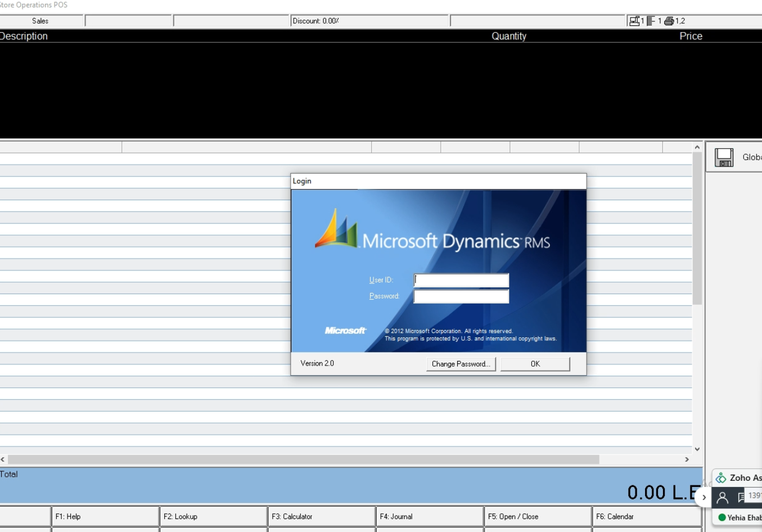Open F4: Journal
The width and height of the screenshot is (762, 532).
click(x=430, y=516)
